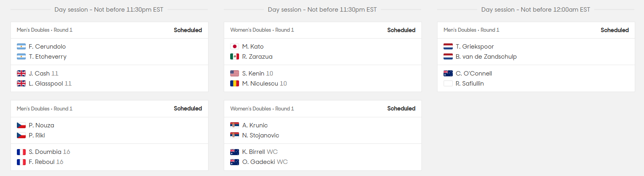Open player T. Etcheverry's name link
The width and height of the screenshot is (644, 176).
pos(47,57)
